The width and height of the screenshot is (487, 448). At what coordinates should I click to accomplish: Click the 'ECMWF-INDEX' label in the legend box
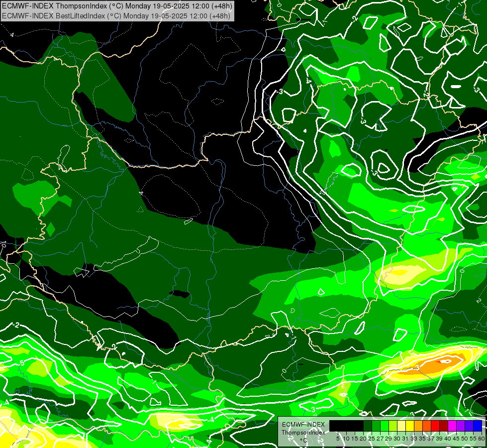(303, 425)
